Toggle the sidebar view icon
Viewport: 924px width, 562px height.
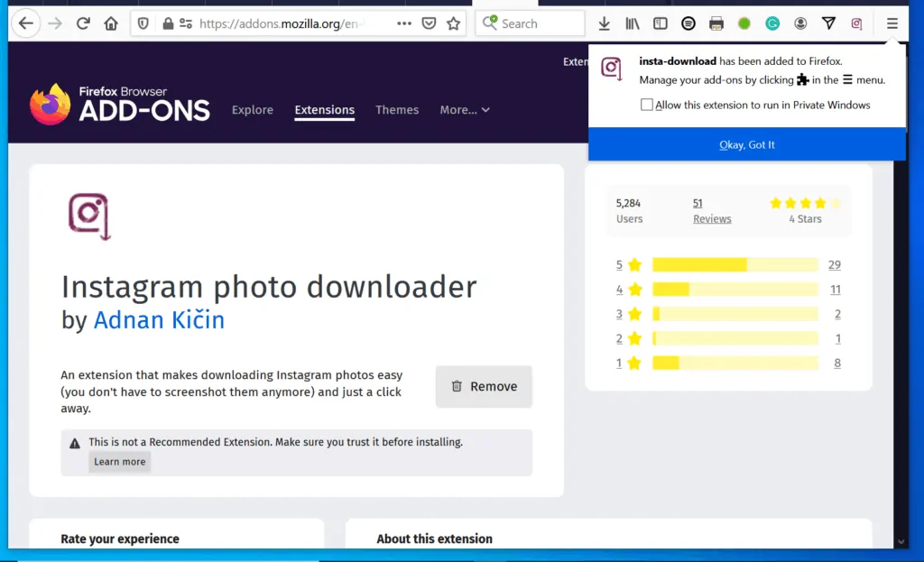[x=660, y=23]
